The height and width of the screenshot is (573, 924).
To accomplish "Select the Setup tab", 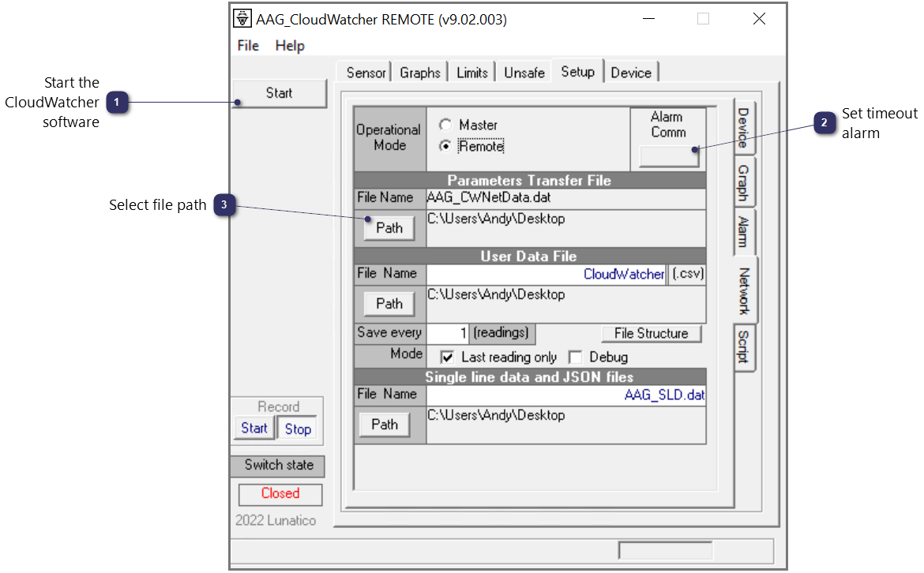I will click(577, 71).
